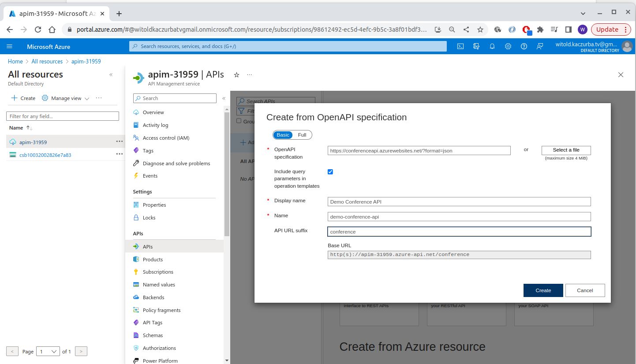This screenshot has width=636, height=364.
Task: Click Select a file button
Action: coord(566,150)
